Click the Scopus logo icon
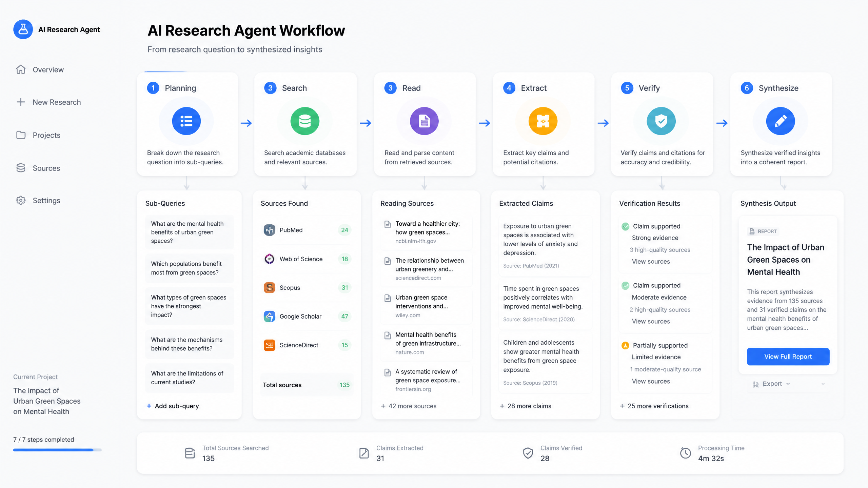The width and height of the screenshot is (868, 488). pyautogui.click(x=270, y=288)
